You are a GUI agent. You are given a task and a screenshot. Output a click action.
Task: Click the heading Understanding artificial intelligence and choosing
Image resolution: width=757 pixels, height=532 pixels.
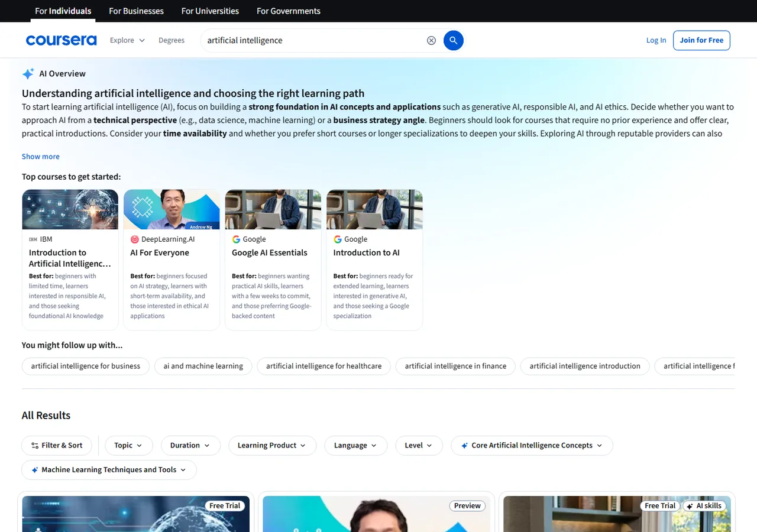click(193, 93)
